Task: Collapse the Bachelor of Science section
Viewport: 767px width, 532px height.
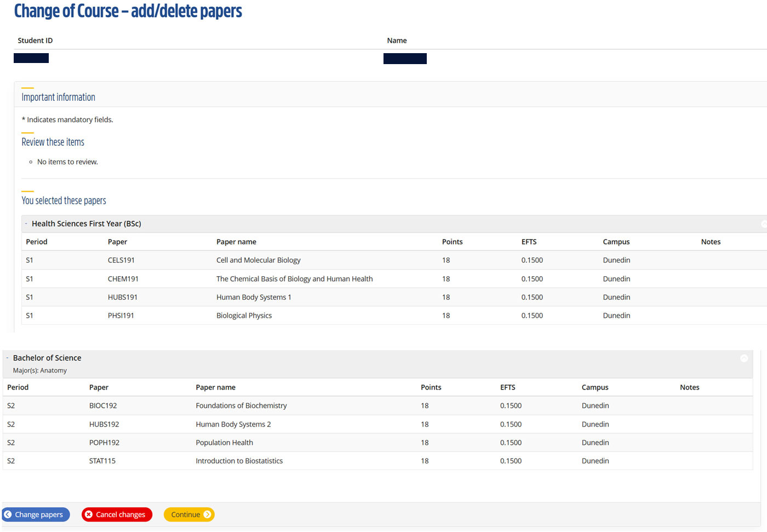Action: pyautogui.click(x=8, y=358)
